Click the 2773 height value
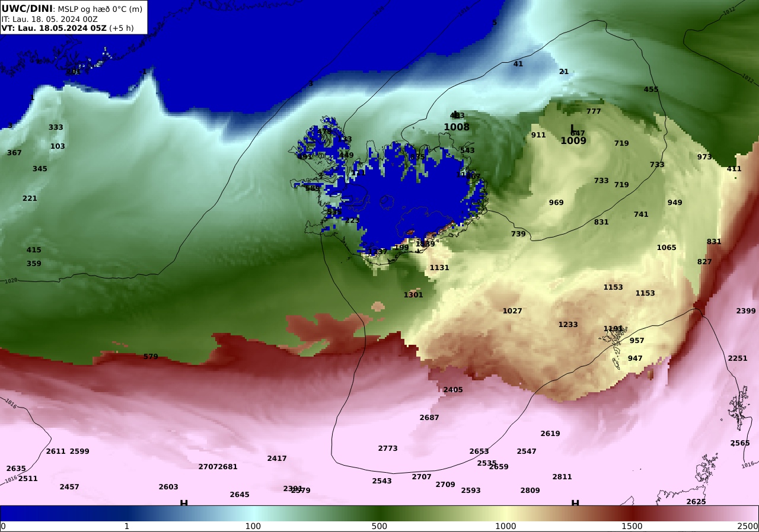Screen dimensions: 759x532 [388, 448]
